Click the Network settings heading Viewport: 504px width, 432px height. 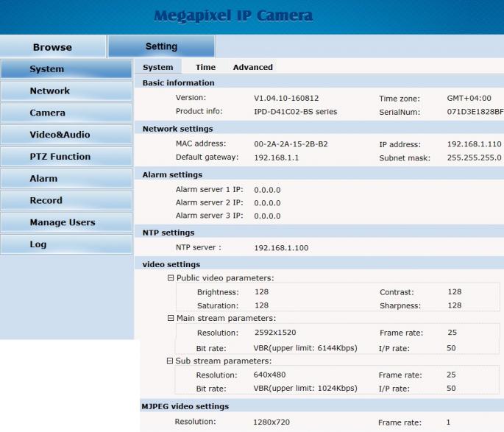click(x=178, y=129)
